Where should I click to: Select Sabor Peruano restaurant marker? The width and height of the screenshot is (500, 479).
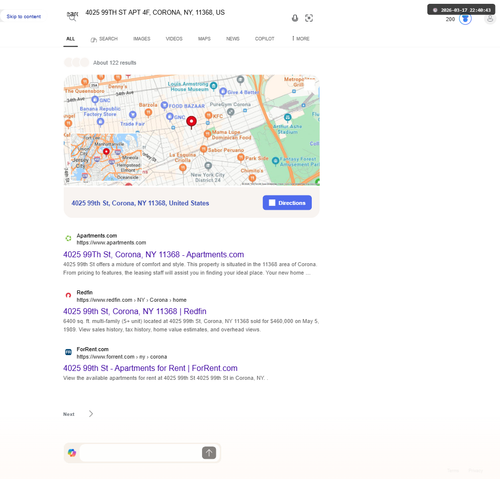point(204,150)
